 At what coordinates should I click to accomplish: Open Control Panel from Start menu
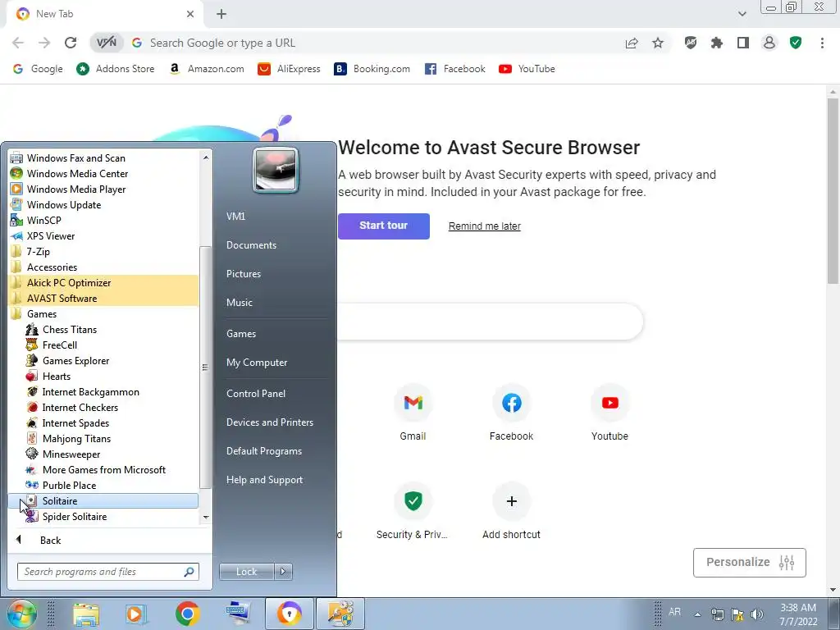click(256, 393)
